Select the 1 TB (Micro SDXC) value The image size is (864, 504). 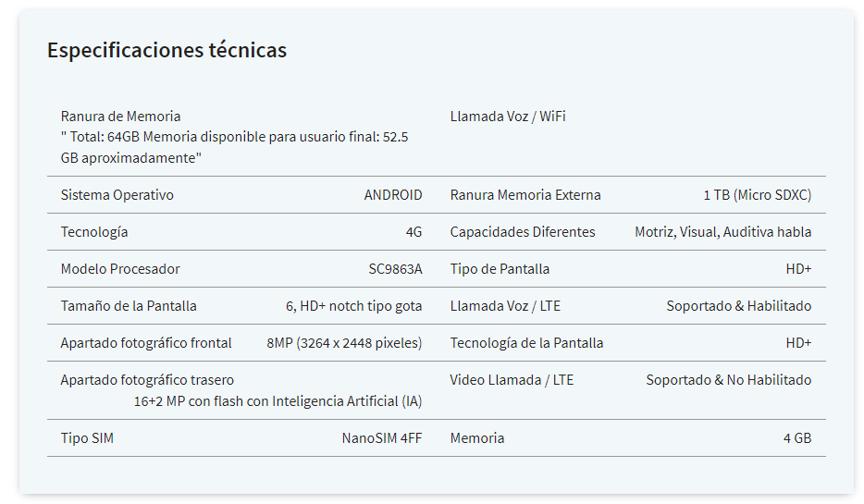pos(757,195)
